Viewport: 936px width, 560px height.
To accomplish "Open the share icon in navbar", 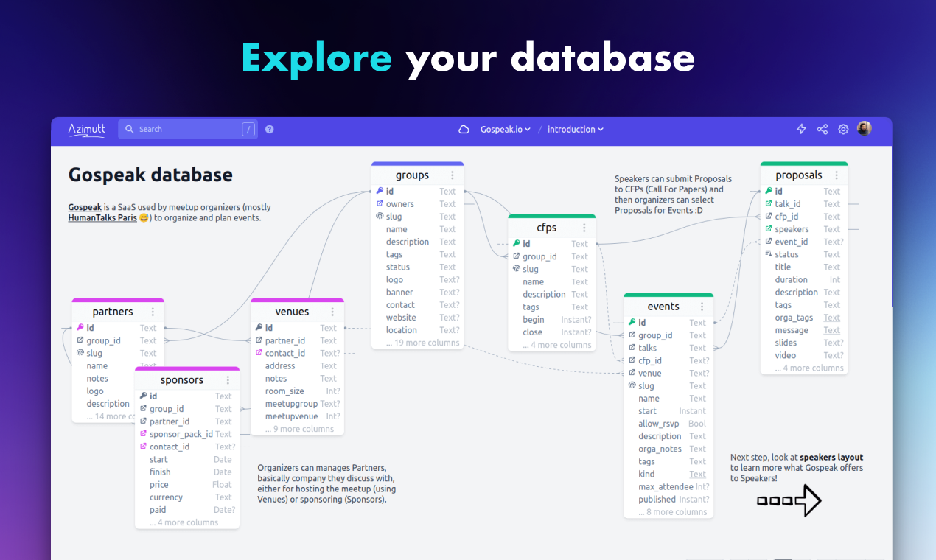I will (823, 129).
